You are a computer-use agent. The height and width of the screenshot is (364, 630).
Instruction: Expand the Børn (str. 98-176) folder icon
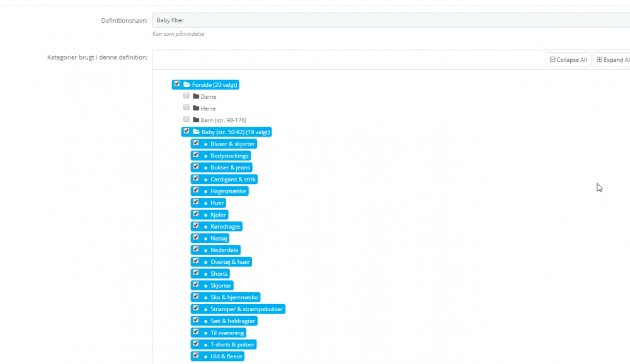196,120
